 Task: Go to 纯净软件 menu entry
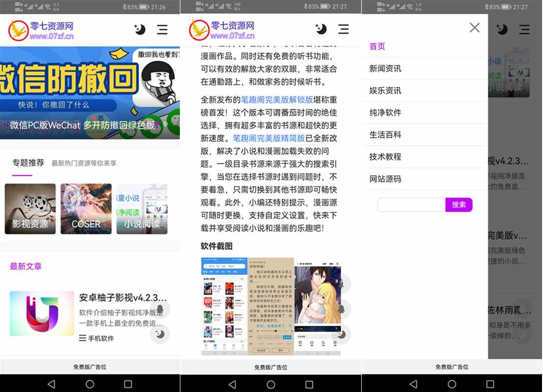pyautogui.click(x=385, y=113)
